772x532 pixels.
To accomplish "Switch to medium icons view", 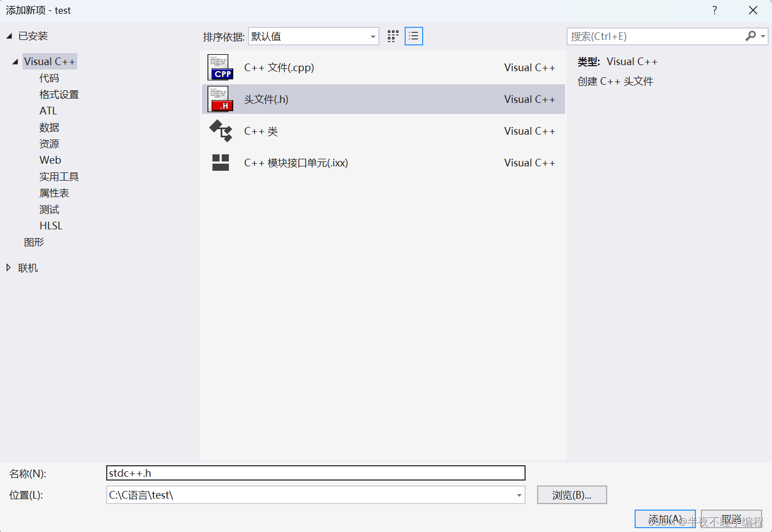I will [x=393, y=36].
